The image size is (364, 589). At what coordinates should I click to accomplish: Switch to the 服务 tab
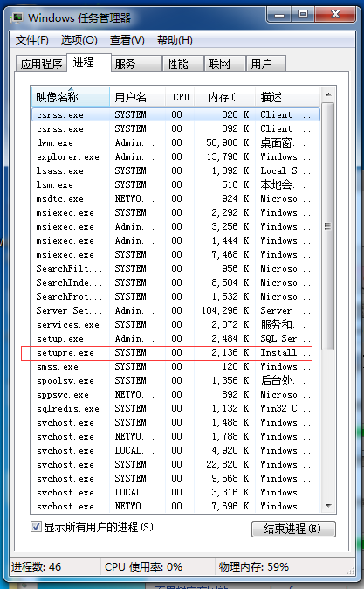[136, 64]
